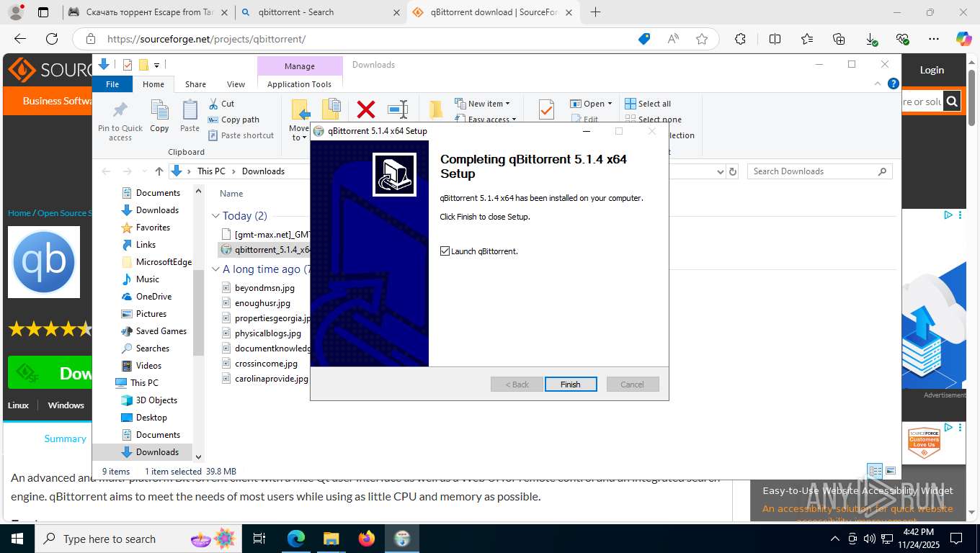Screen dimensions: 980x553
Task: Open Edge Settings and more menu
Action: [x=934, y=39]
